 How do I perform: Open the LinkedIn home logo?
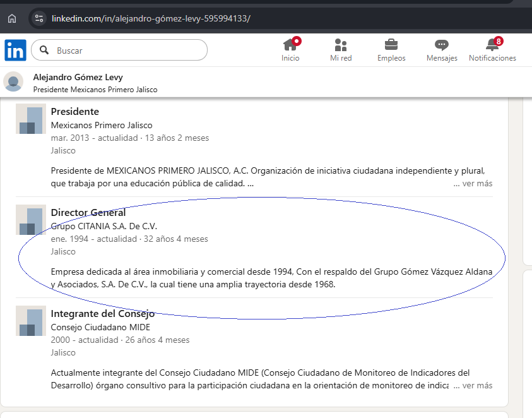[15, 51]
